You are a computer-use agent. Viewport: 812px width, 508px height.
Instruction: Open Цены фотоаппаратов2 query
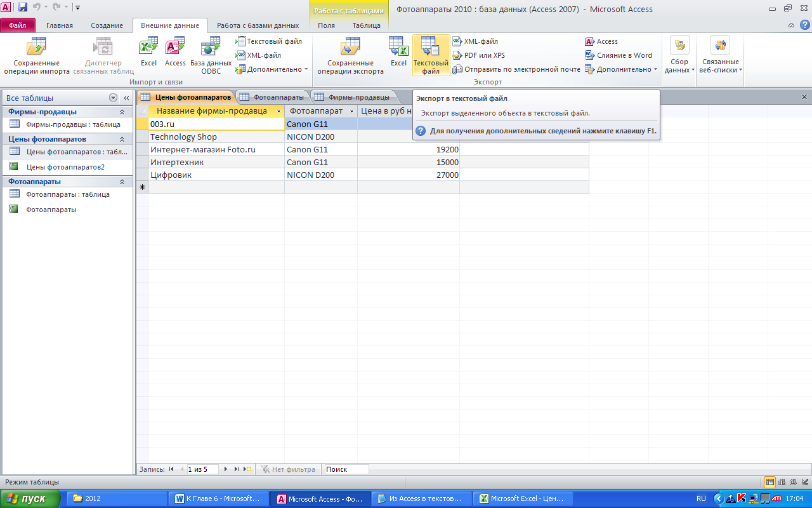pos(66,167)
